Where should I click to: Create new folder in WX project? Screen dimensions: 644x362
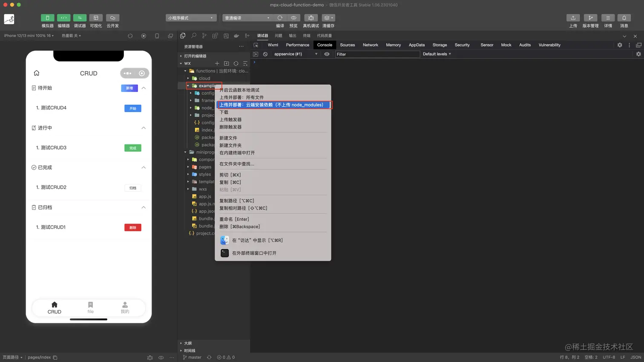pos(227,63)
